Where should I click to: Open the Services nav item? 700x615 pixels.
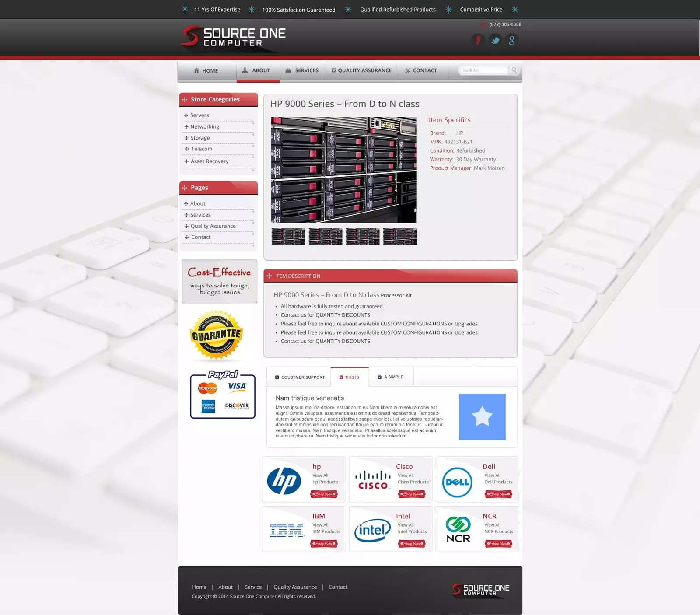point(302,70)
